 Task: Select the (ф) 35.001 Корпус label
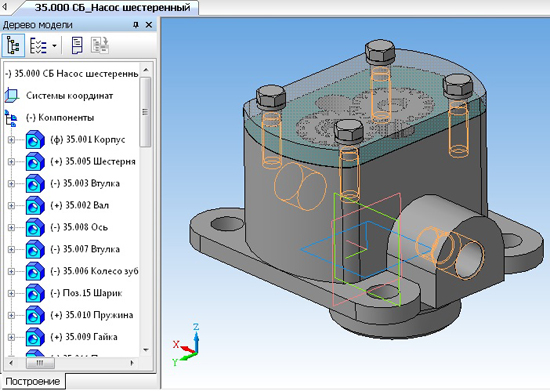click(88, 140)
